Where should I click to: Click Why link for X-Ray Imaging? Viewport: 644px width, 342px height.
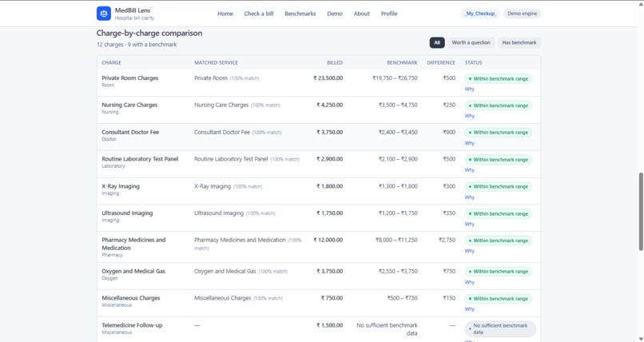pos(470,197)
